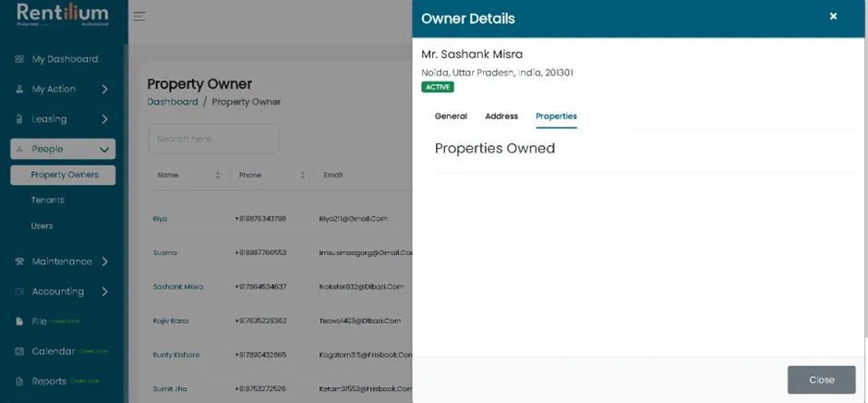
Task: Select Tenants in the sidebar
Action: 48,201
